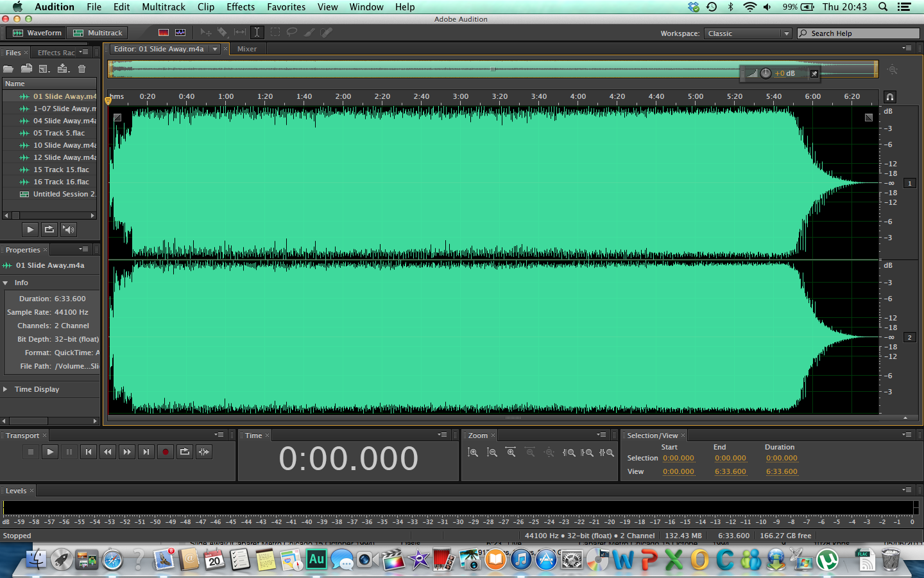Select 15 Track 15.flac file

[x=49, y=170]
